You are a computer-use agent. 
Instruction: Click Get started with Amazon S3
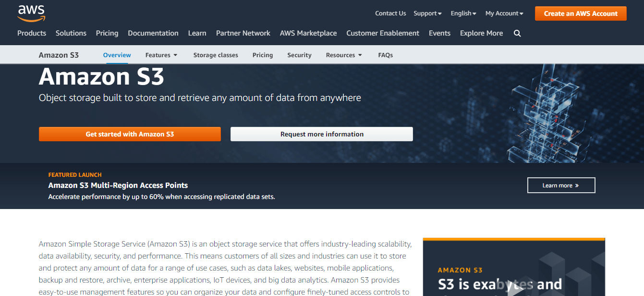pyautogui.click(x=130, y=134)
